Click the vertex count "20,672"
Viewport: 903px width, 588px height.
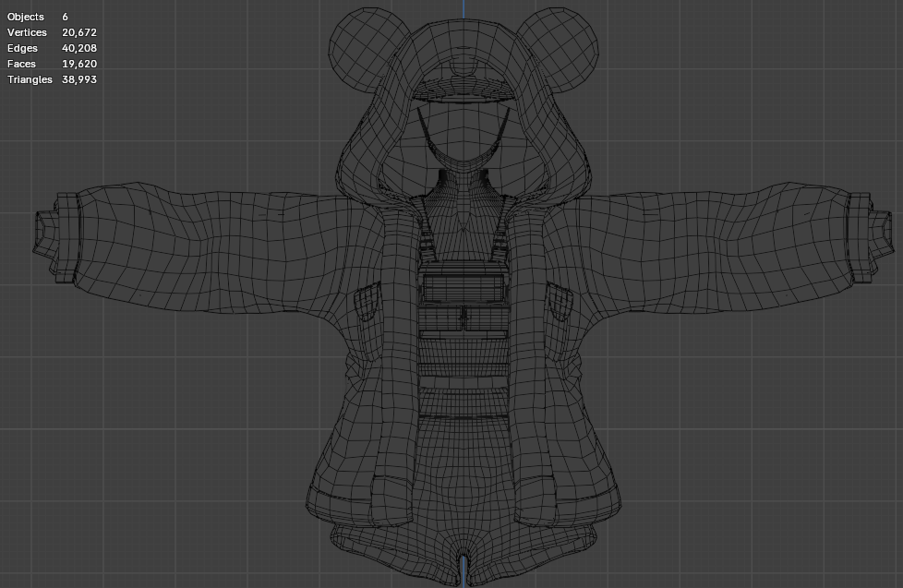pyautogui.click(x=78, y=32)
